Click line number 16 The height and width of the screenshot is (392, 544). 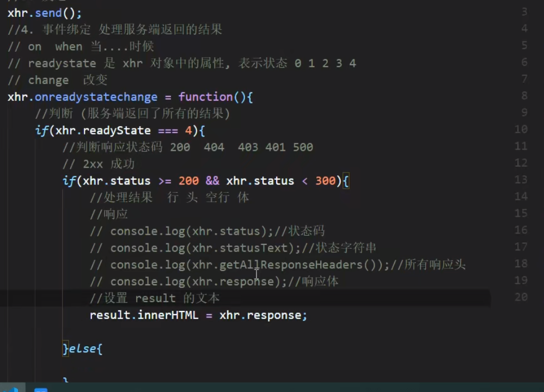coord(521,230)
